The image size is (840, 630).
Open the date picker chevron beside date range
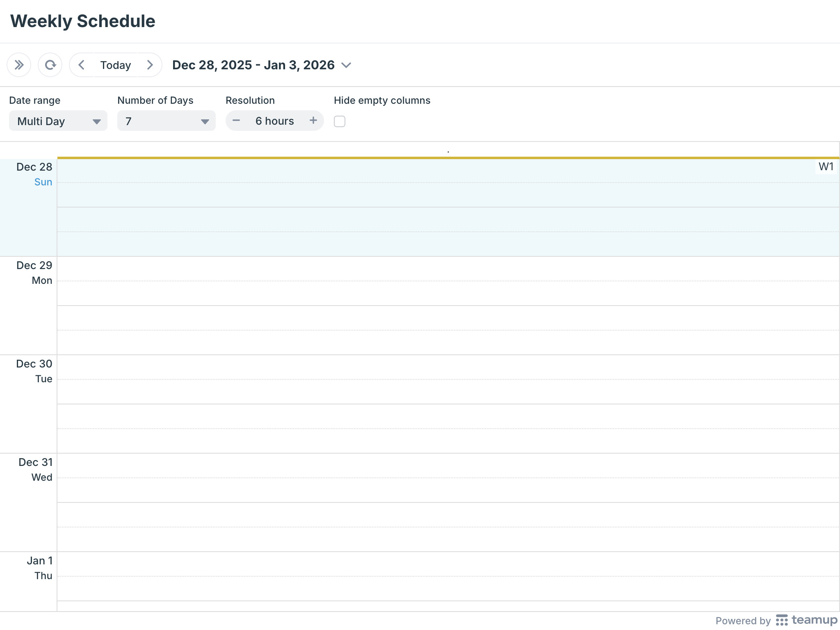click(x=346, y=65)
